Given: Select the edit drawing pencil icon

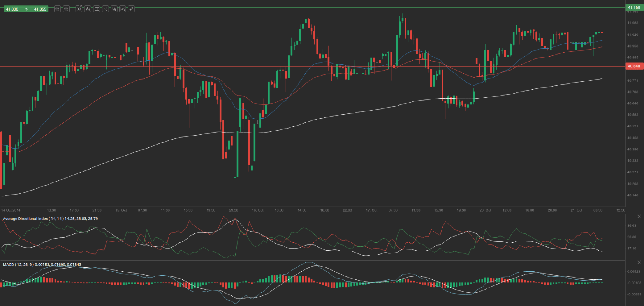Looking at the screenshot, I should coord(123,9).
